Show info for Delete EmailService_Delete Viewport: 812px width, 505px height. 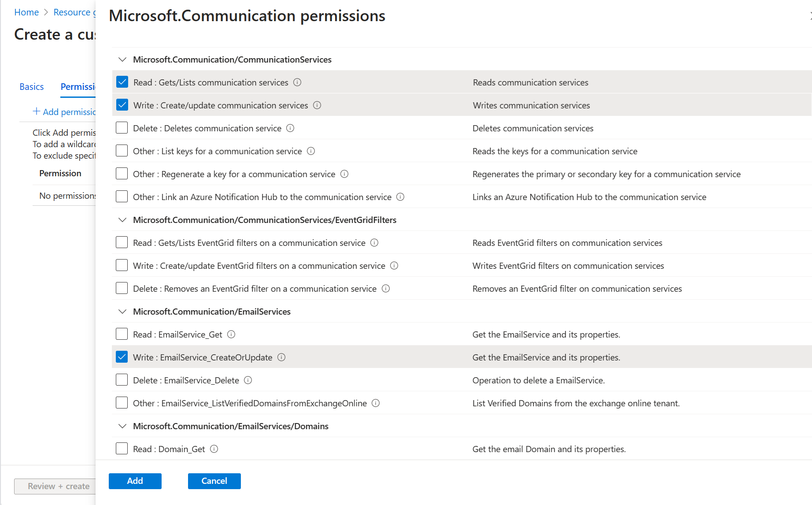tap(248, 380)
